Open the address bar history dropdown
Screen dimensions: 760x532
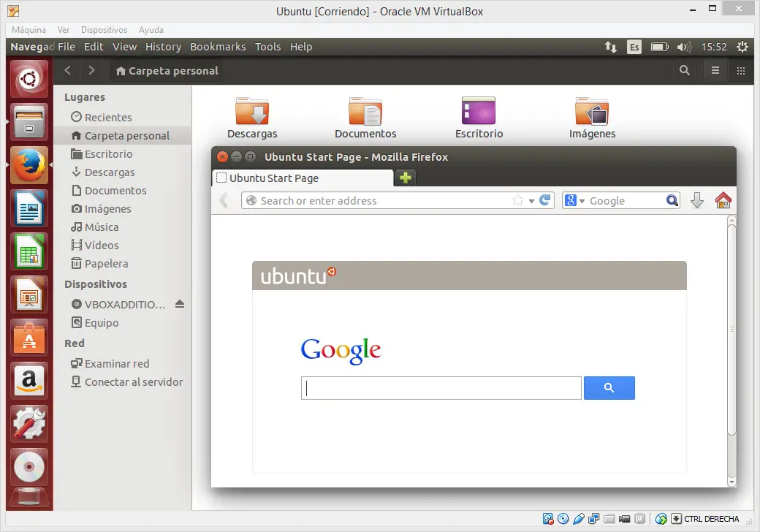[531, 200]
